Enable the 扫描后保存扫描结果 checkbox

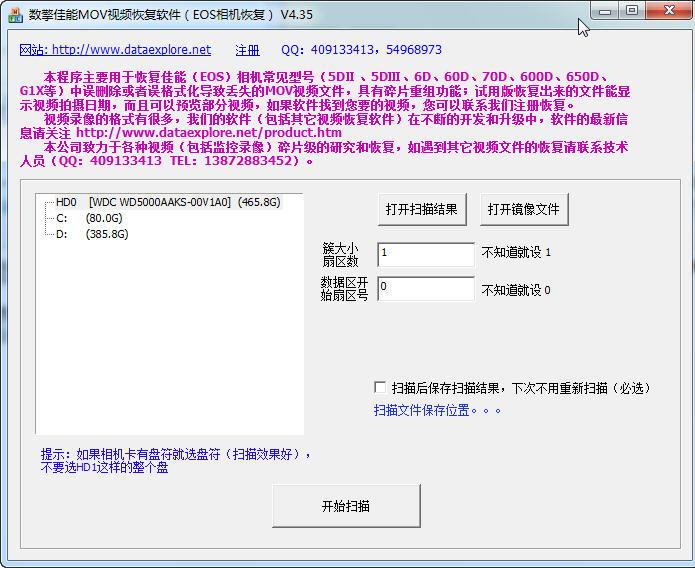(x=380, y=387)
